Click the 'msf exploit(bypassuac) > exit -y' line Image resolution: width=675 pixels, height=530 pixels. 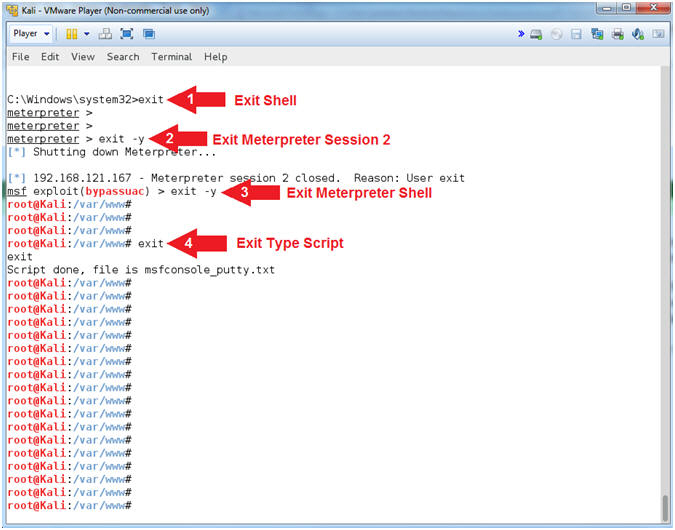pos(111,191)
